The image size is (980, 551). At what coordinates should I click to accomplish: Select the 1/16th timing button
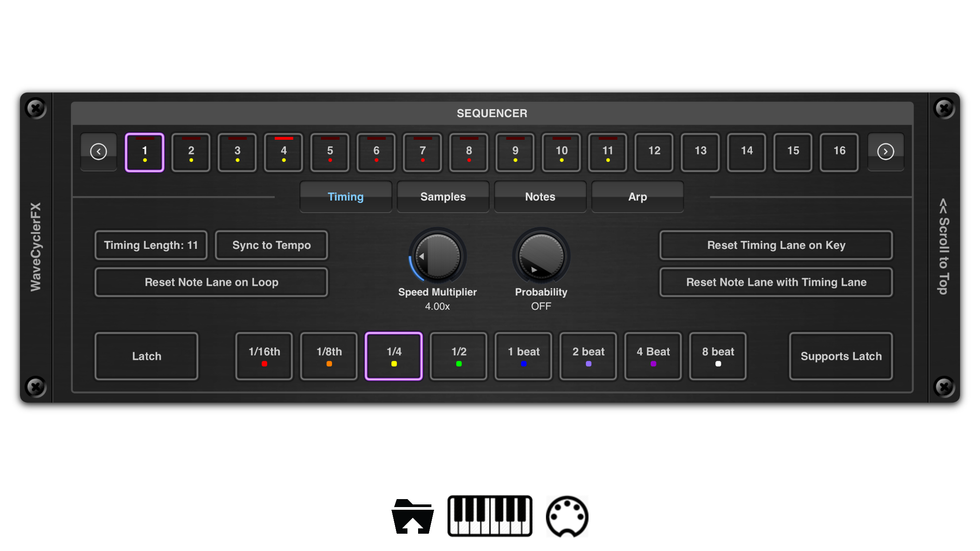pos(264,356)
